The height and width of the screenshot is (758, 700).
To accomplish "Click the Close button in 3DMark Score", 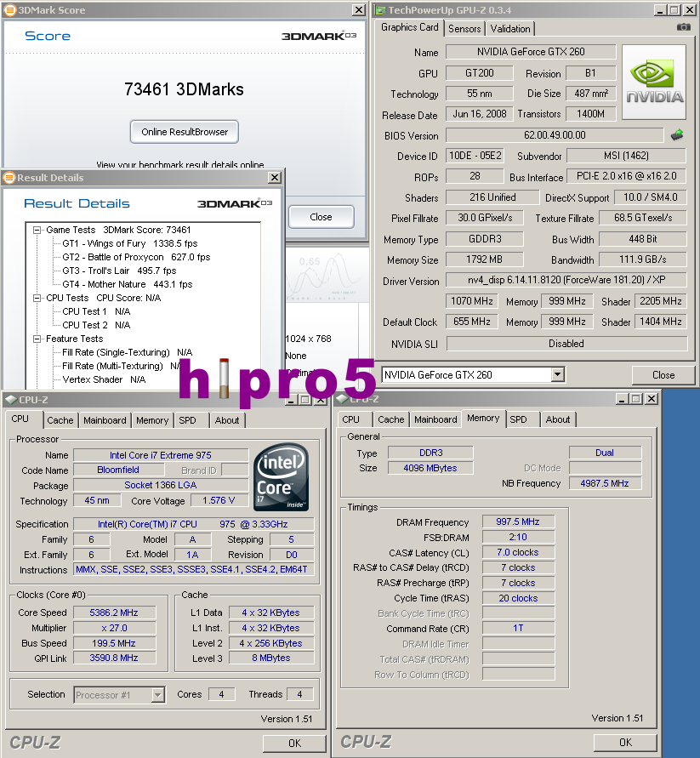I will 321,217.
